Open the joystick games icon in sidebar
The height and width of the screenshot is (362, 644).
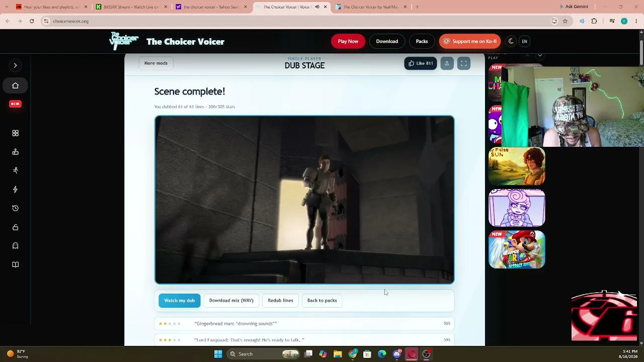click(15, 152)
